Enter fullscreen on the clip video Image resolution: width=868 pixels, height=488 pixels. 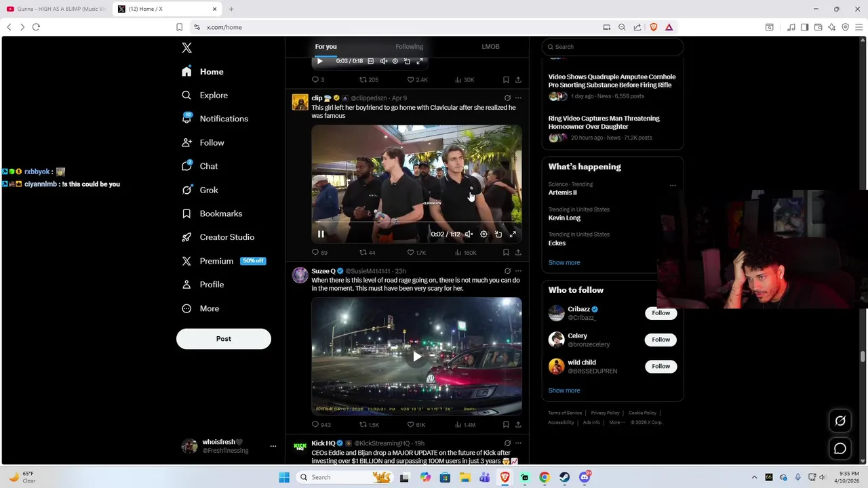point(513,234)
